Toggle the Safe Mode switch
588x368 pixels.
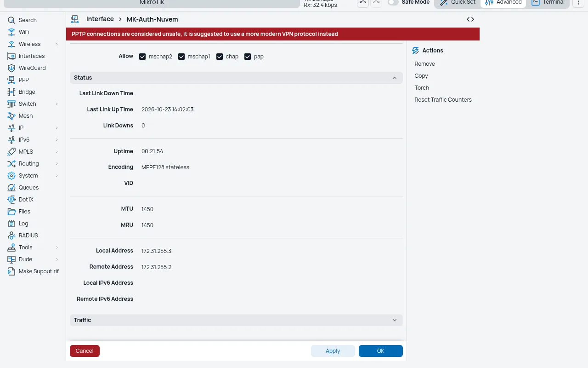point(393,2)
